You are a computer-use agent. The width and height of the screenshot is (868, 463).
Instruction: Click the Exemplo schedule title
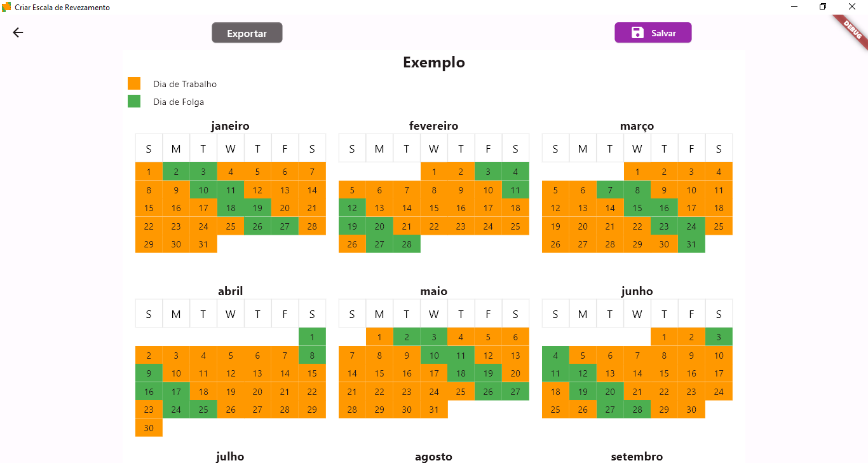point(434,62)
